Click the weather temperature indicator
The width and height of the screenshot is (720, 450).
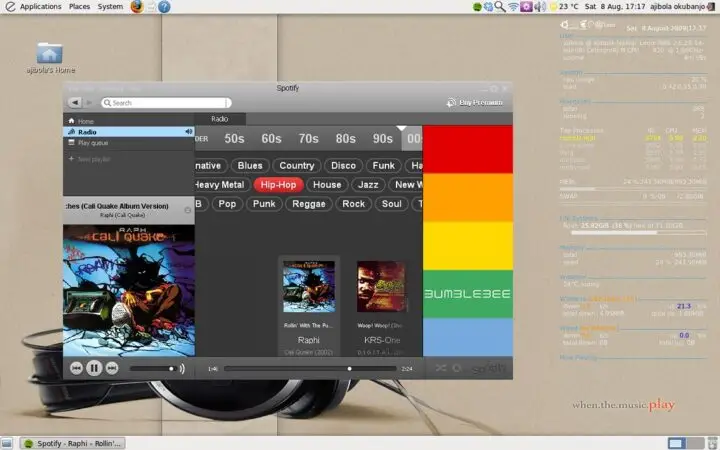pyautogui.click(x=565, y=6)
